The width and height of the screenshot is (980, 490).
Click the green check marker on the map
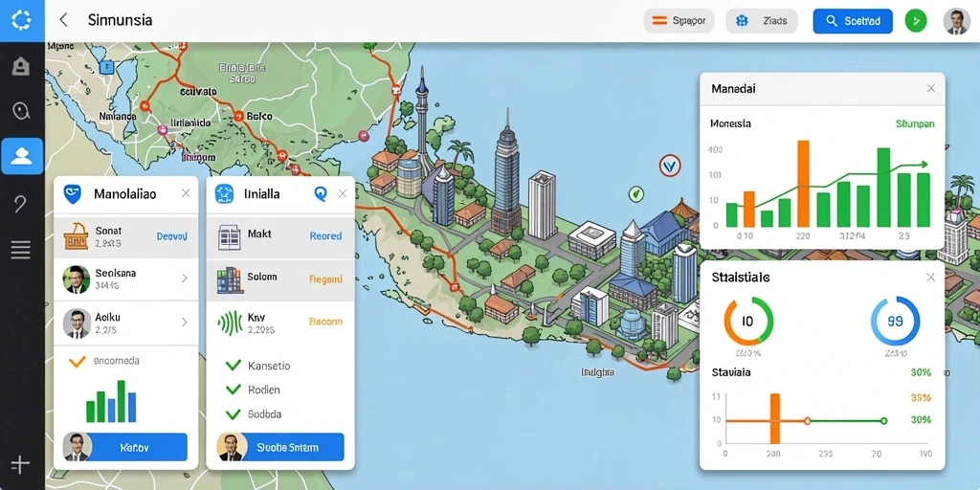click(636, 193)
